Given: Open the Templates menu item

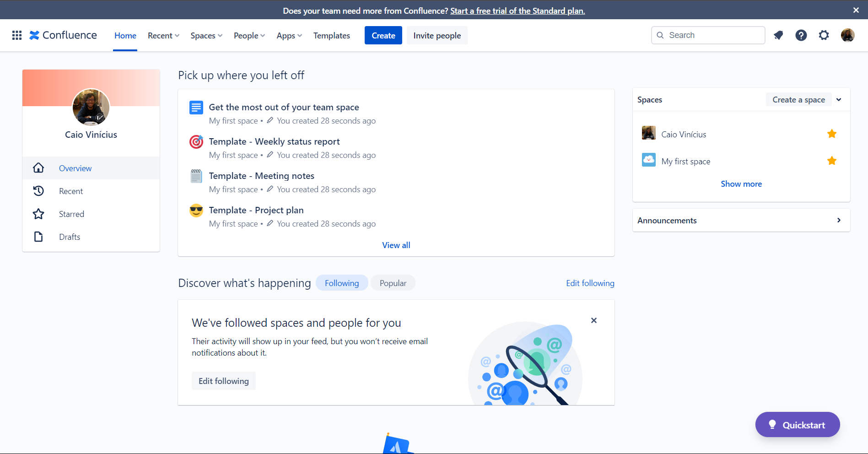Looking at the screenshot, I should [332, 35].
